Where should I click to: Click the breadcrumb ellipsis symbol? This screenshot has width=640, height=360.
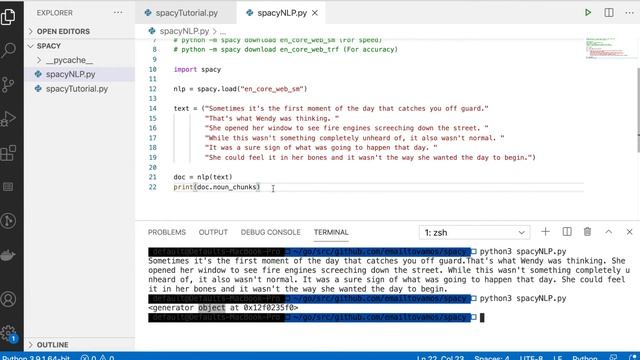223,31
